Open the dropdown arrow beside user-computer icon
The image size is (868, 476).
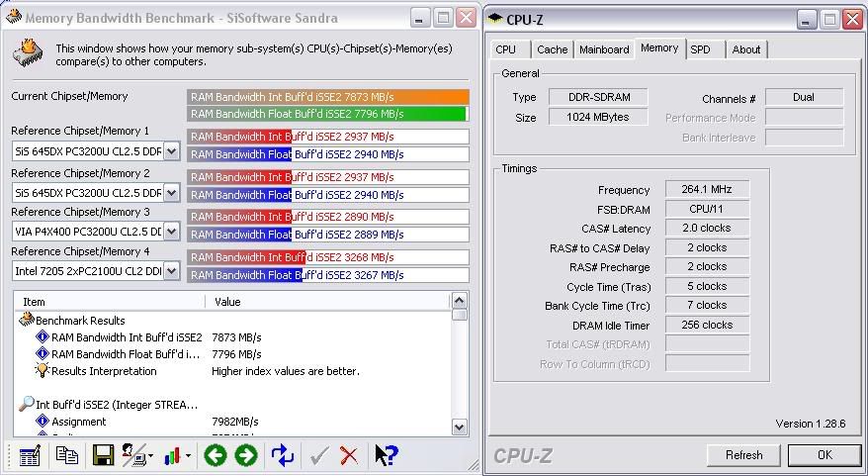tap(150, 456)
